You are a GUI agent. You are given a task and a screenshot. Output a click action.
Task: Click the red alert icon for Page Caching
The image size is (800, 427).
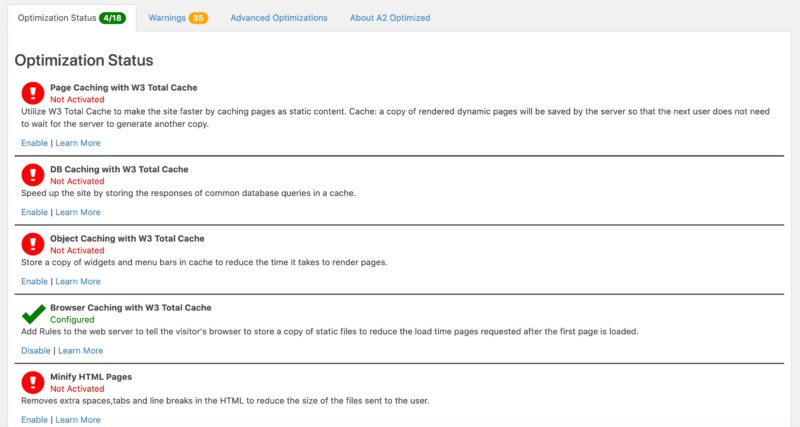pos(33,94)
